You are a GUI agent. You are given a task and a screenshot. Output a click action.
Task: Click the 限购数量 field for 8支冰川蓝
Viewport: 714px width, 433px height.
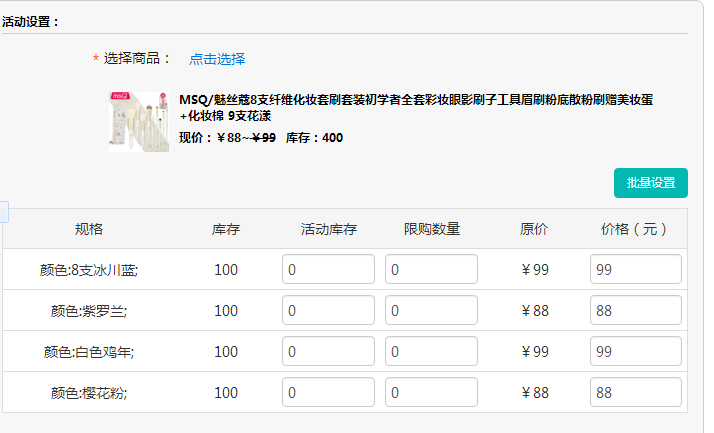(432, 269)
